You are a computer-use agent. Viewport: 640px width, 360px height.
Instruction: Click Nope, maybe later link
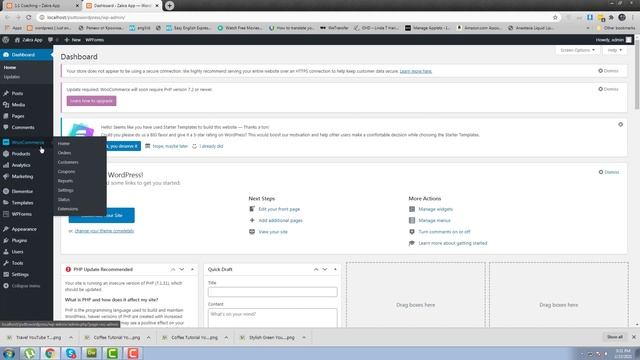coord(170,146)
